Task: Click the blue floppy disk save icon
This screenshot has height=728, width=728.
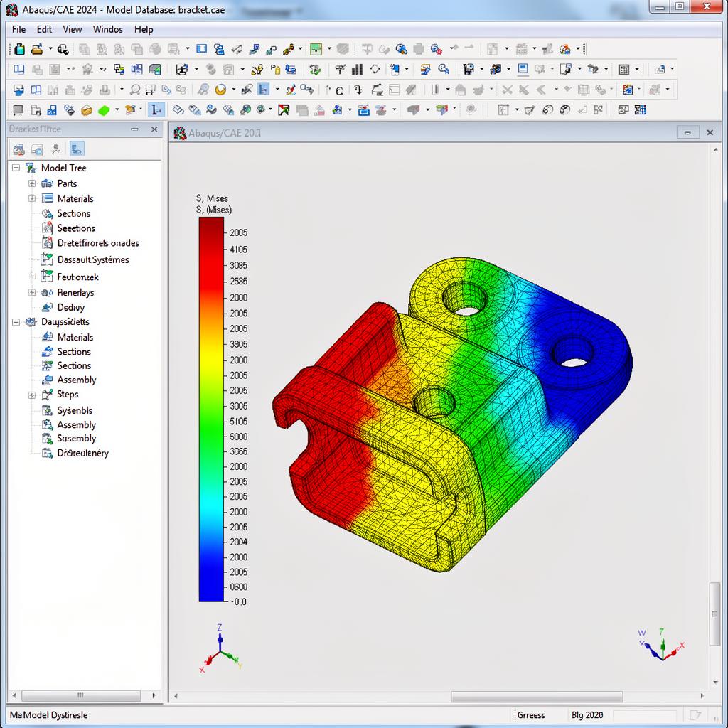Action: point(51,110)
